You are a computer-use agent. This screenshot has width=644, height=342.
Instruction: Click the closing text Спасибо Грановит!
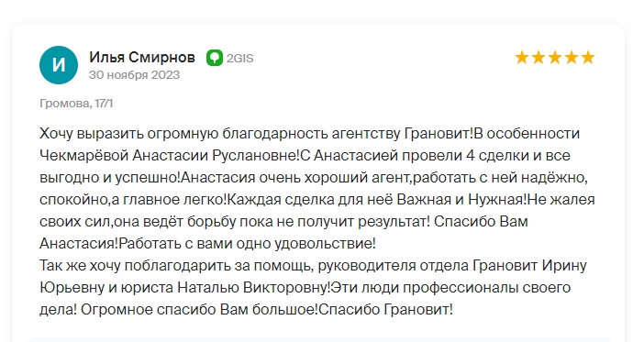(386, 309)
